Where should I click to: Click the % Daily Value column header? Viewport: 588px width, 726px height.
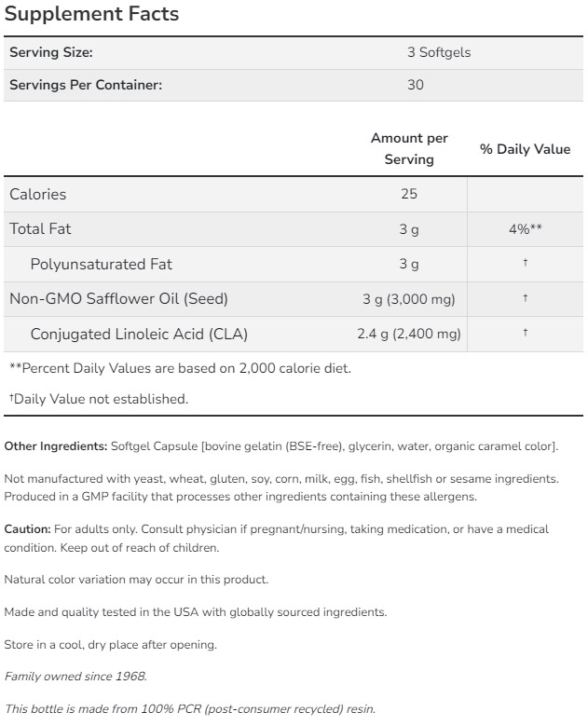(525, 149)
